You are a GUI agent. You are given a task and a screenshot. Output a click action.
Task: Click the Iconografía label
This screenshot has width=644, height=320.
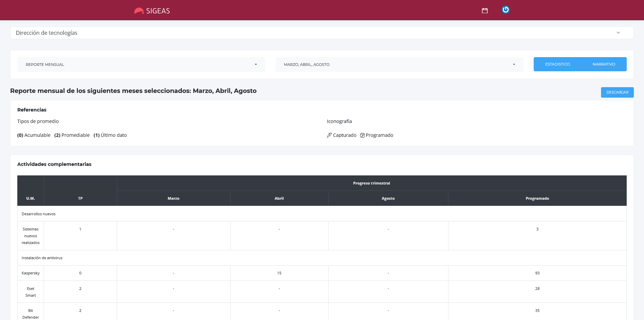(339, 121)
